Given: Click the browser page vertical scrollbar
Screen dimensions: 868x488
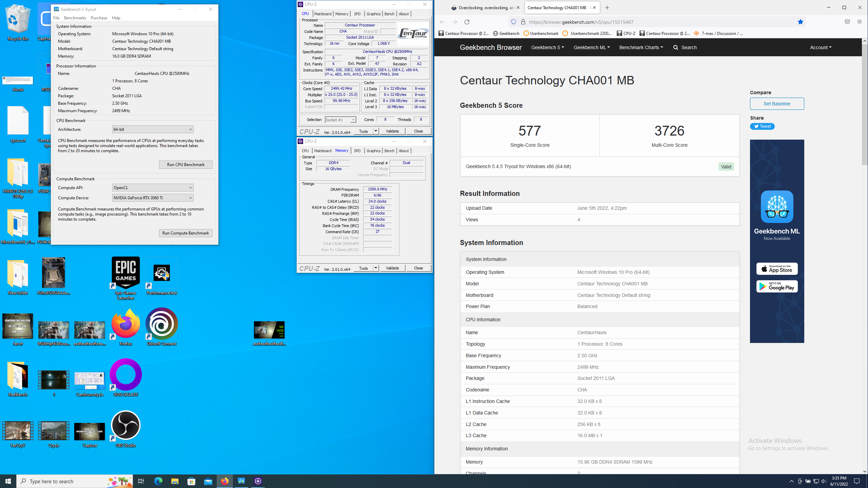Looking at the screenshot, I should (x=865, y=104).
